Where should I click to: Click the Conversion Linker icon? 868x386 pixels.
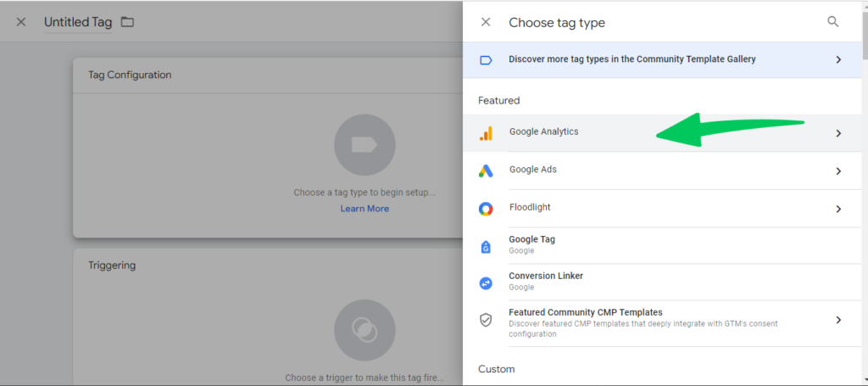(486, 283)
